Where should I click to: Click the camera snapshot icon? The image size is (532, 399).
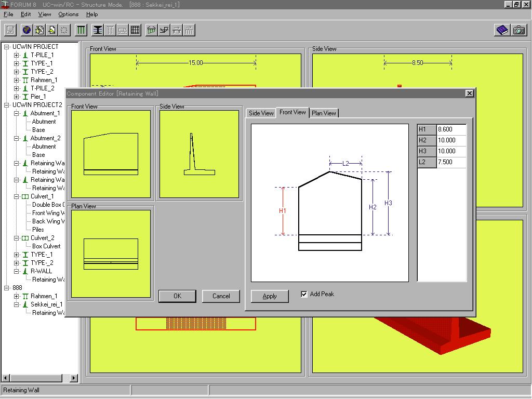pyautogui.click(x=518, y=30)
